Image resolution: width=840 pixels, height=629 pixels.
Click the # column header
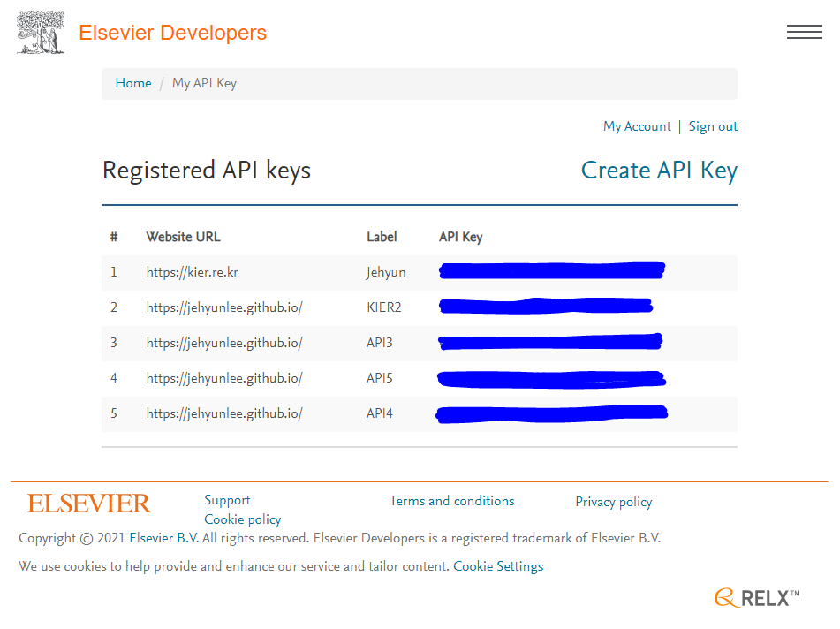coord(114,237)
